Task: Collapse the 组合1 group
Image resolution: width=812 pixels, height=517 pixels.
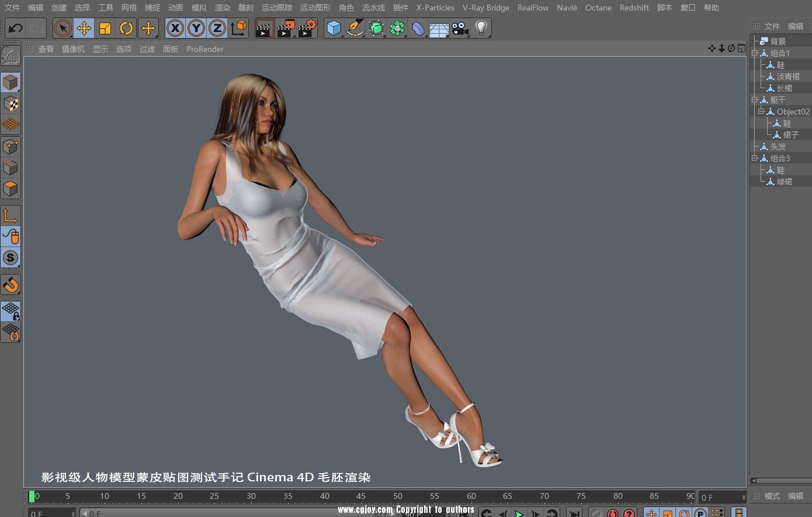Action: tap(755, 53)
